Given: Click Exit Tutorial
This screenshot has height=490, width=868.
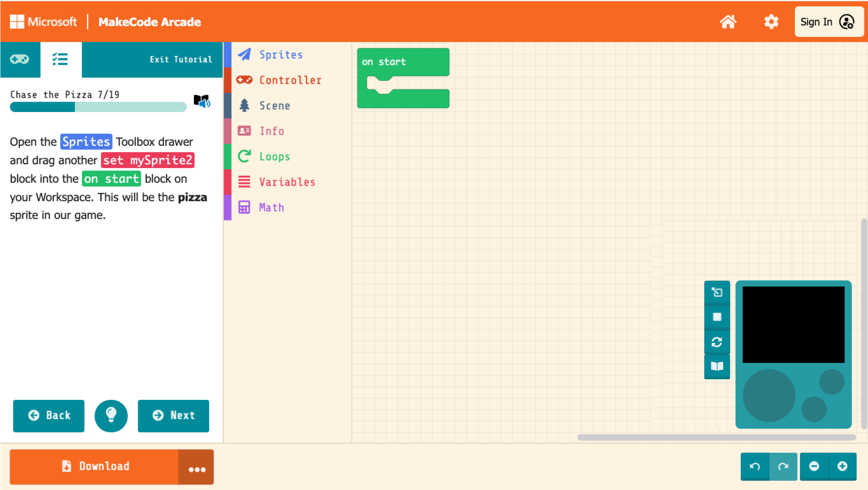Looking at the screenshot, I should coord(181,59).
